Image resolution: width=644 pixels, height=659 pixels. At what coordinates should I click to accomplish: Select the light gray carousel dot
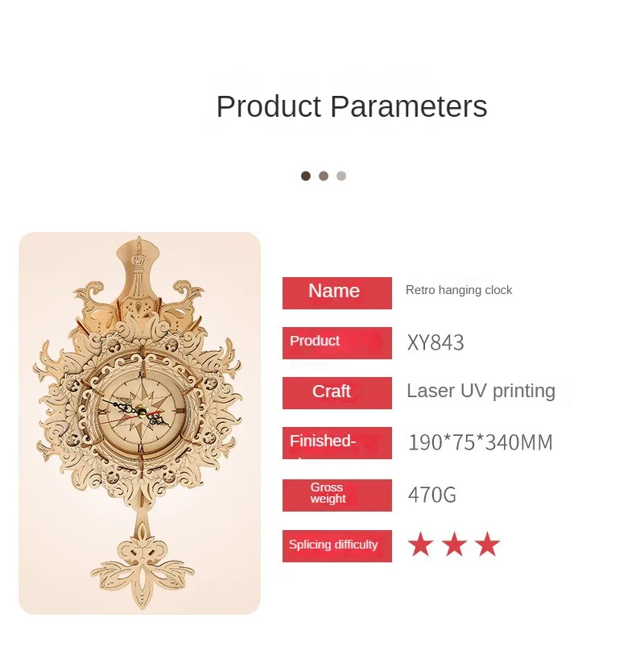point(341,176)
